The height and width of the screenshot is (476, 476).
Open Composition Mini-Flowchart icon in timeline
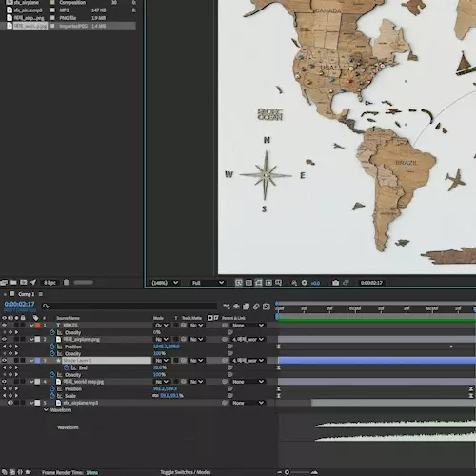[227, 307]
